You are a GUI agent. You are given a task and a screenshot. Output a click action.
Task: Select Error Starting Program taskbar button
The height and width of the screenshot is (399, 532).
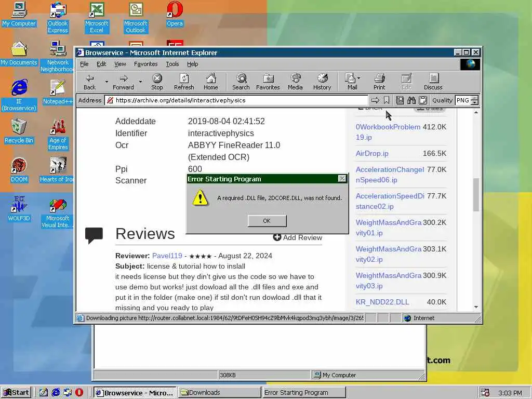[x=303, y=393]
